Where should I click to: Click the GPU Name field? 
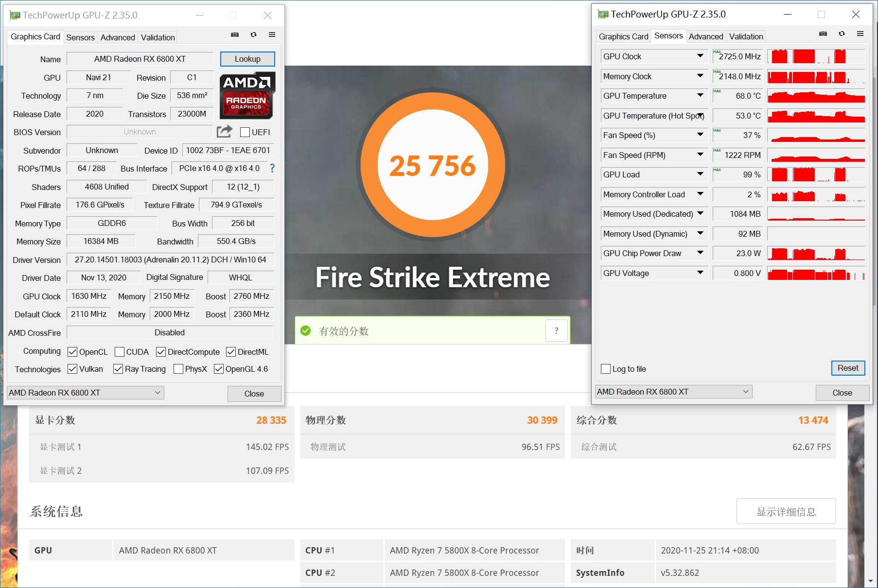tap(140, 59)
